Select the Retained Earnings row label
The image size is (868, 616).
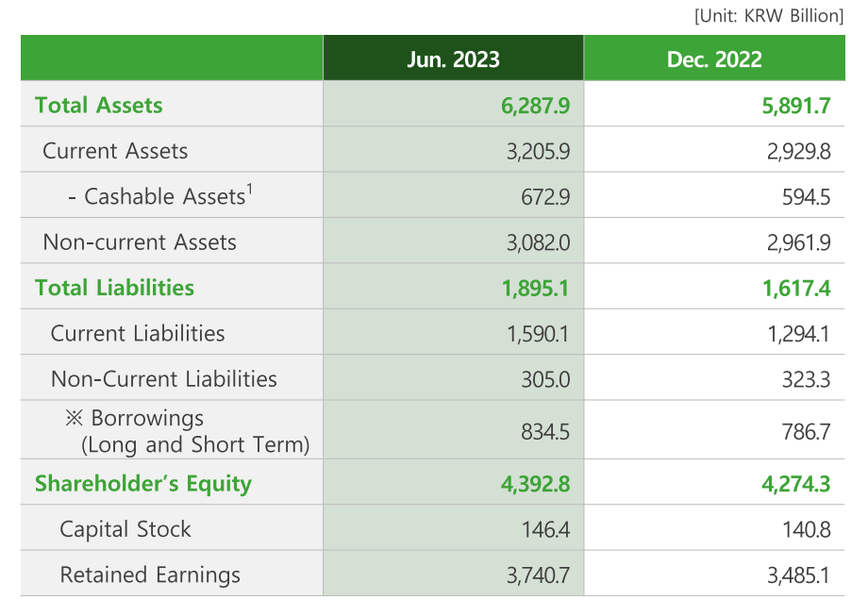(150, 574)
